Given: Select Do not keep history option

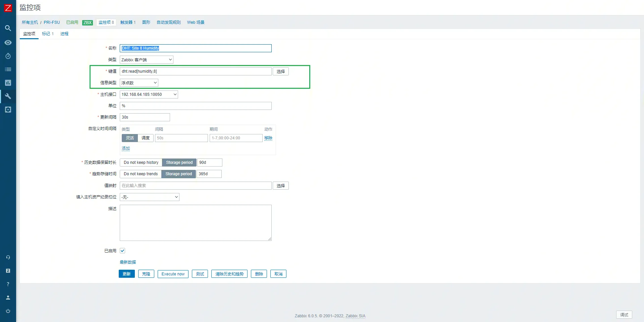Looking at the screenshot, I should pyautogui.click(x=141, y=163).
